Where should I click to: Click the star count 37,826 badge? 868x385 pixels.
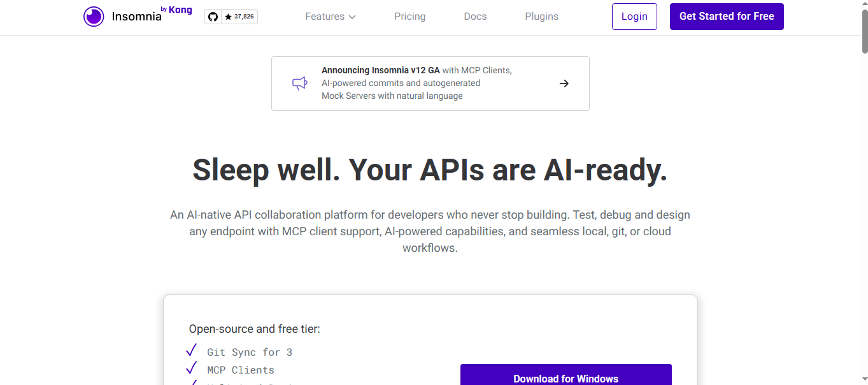[239, 17]
